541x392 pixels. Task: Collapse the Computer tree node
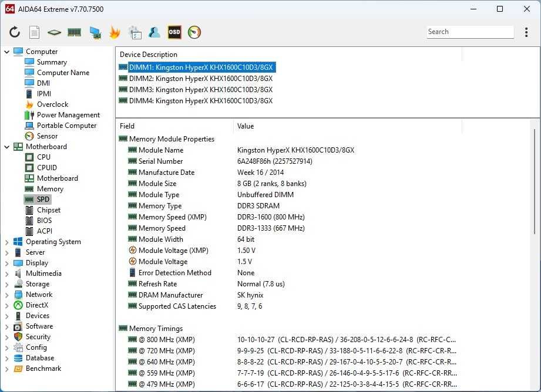pos(6,52)
